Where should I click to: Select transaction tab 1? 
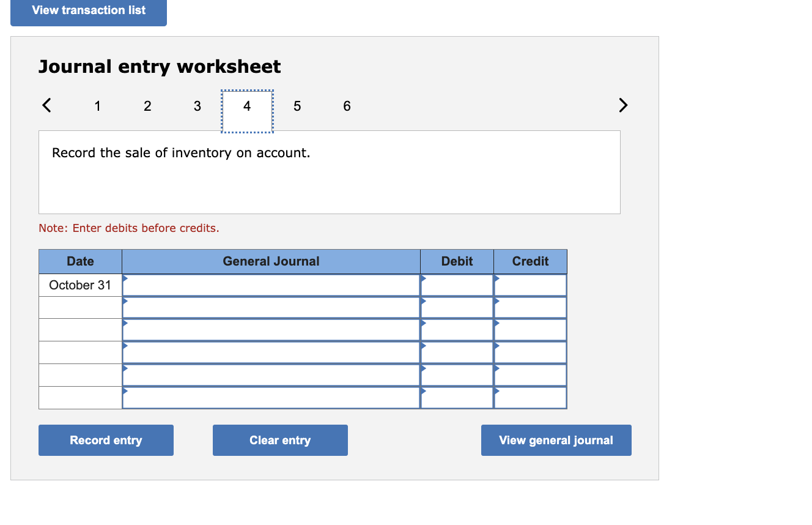click(97, 106)
